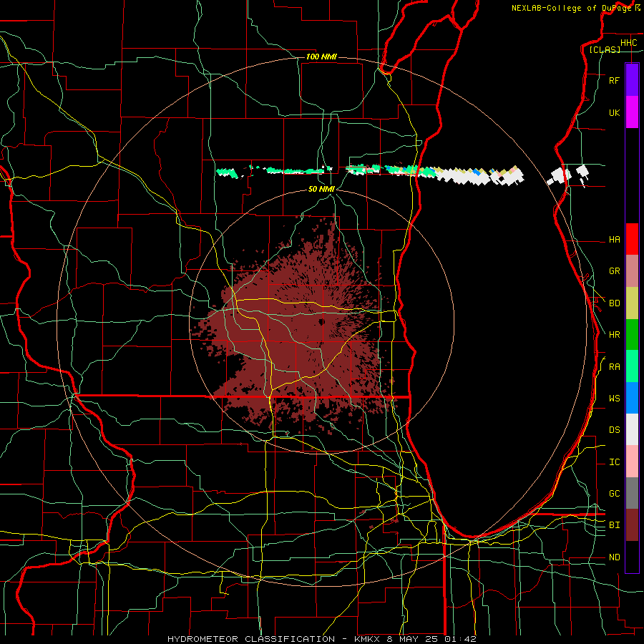Click the '[CLAS]' legend heading
The height and width of the screenshot is (644, 644).
click(605, 49)
